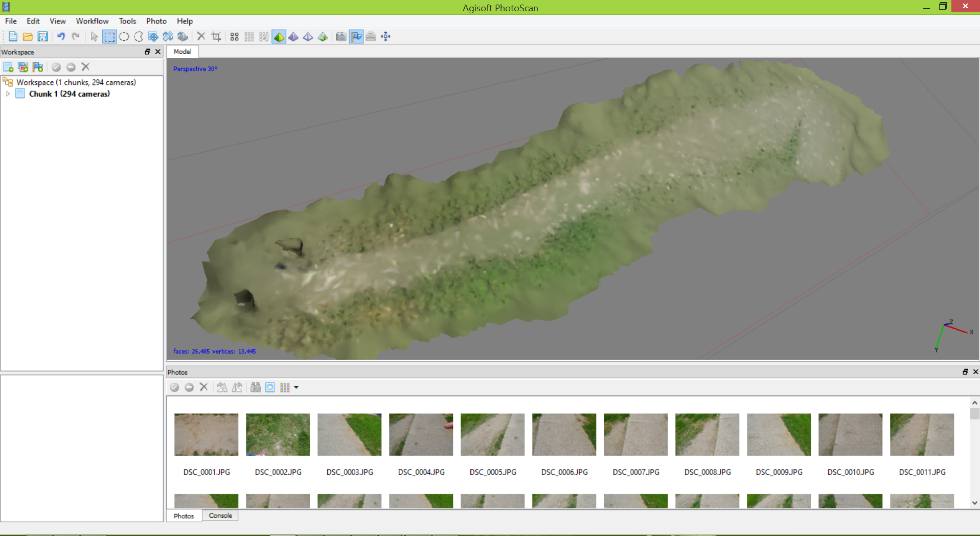Click the Crop Selection tool
Image resolution: width=980 pixels, height=536 pixels.
[x=216, y=37]
